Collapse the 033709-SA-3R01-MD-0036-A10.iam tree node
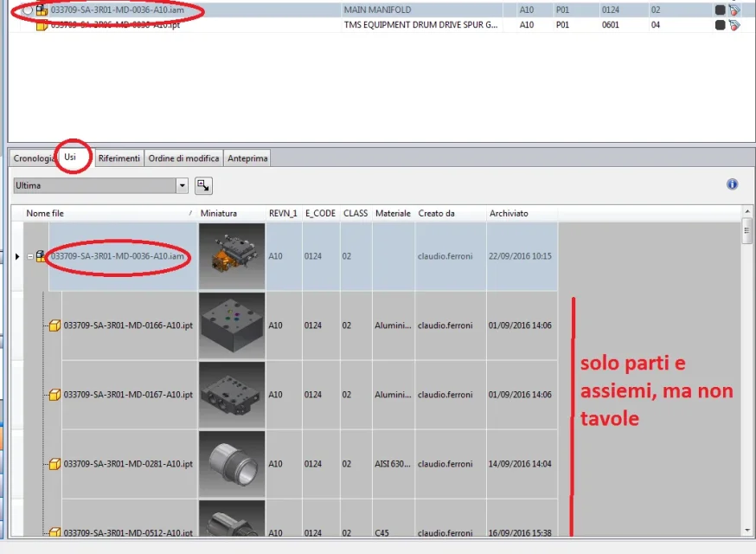Screen dimensions: 756x554 point(30,257)
